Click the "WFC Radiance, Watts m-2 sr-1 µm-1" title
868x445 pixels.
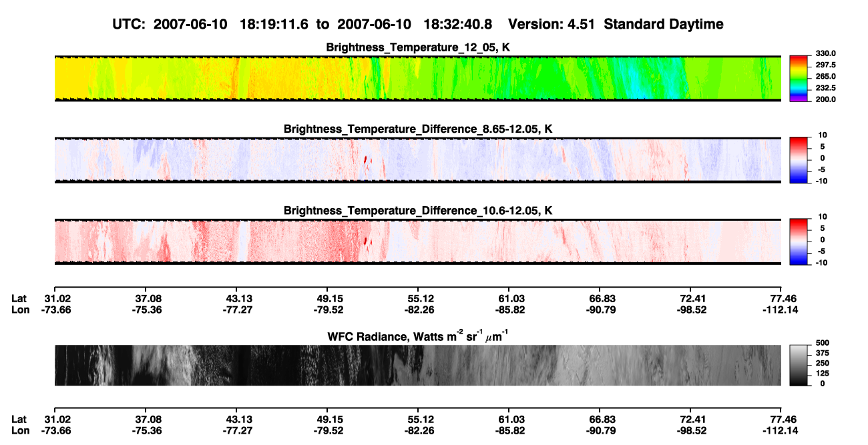tap(418, 336)
